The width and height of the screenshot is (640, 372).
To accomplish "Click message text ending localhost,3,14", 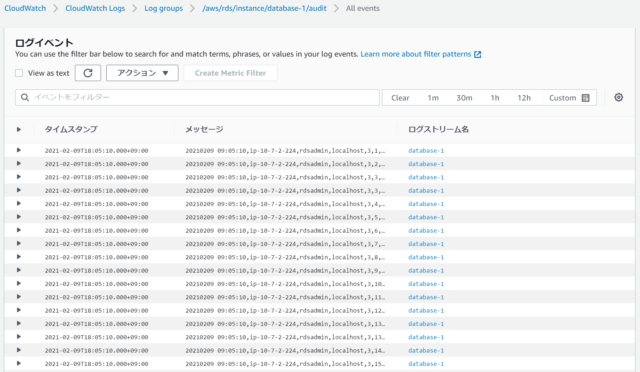I will point(285,351).
